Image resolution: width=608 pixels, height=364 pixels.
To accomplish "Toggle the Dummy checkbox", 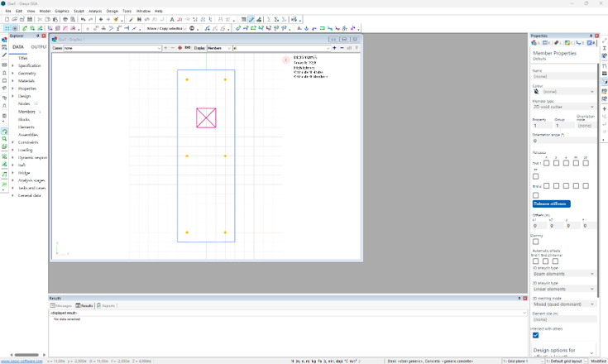I will [535, 242].
